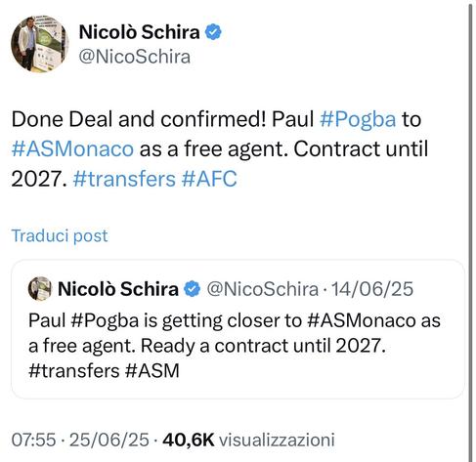
Task: Open the #AFC hashtag
Action: point(209,179)
